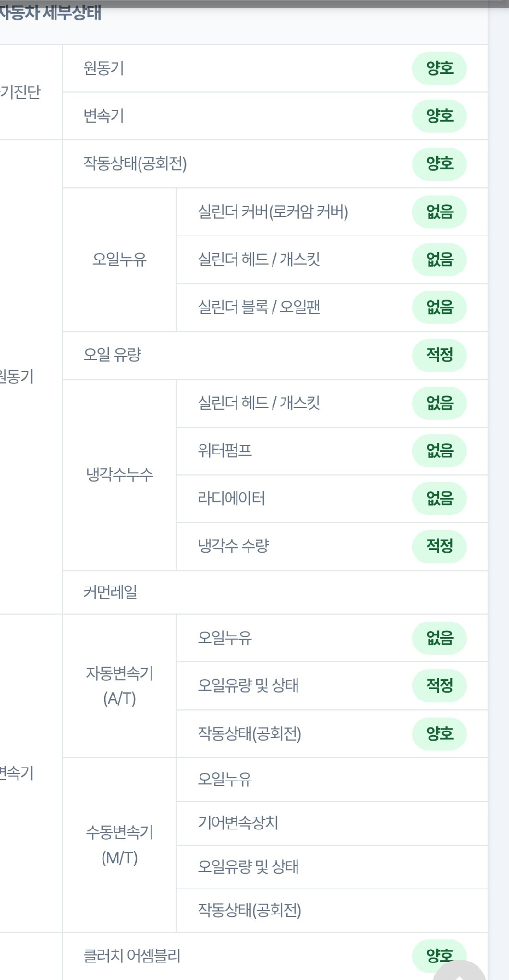Click the 없음 badge for 워터펌프
Viewport: 509px width, 980px height.
click(439, 451)
